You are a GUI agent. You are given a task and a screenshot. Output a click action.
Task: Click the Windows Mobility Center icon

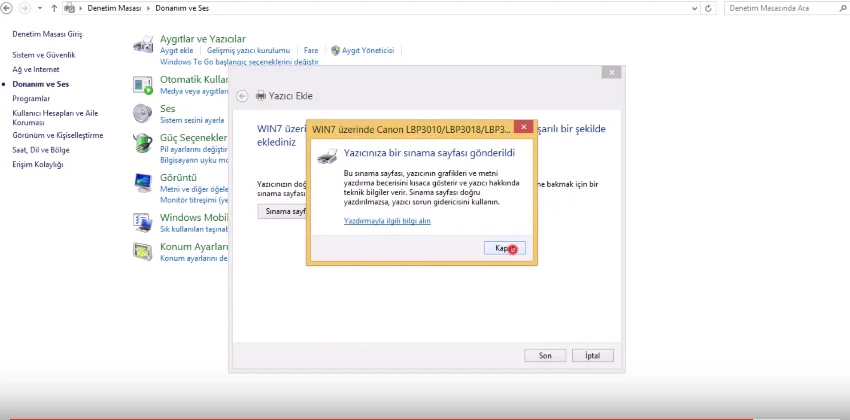pyautogui.click(x=143, y=222)
